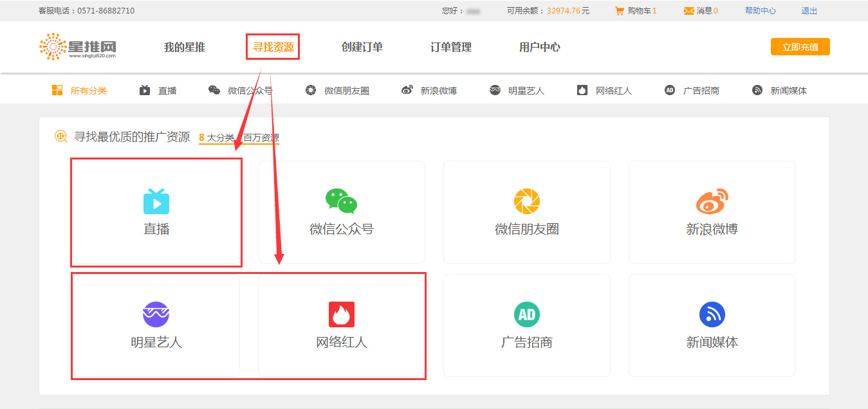Click the AD icon beside 广告招商 in bar
Image resolution: width=868 pixels, height=409 pixels.
pos(670,90)
